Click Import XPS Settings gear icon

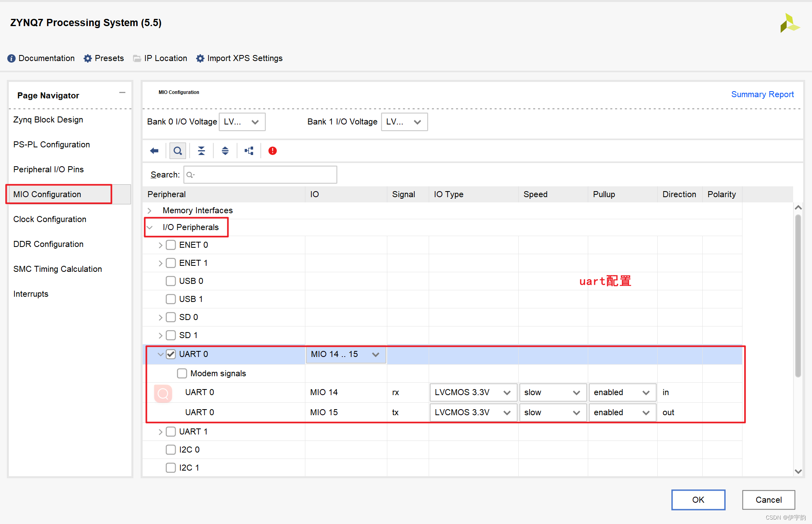tap(200, 59)
